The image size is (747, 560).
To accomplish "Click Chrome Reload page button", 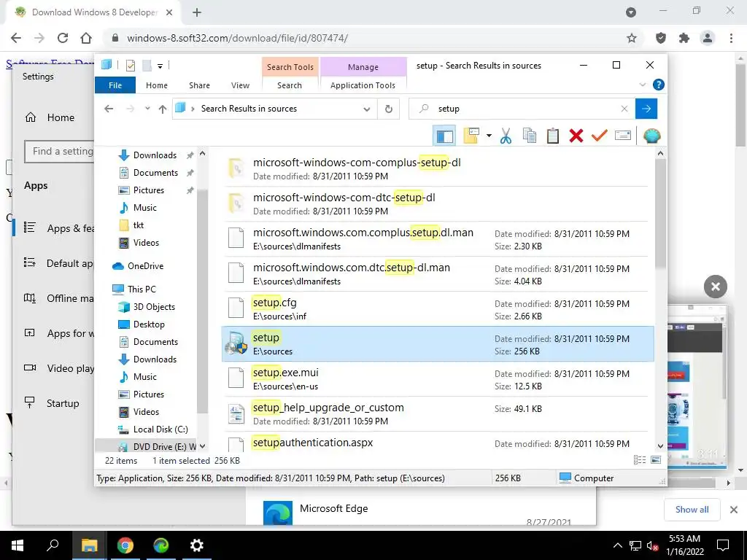I will click(63, 38).
